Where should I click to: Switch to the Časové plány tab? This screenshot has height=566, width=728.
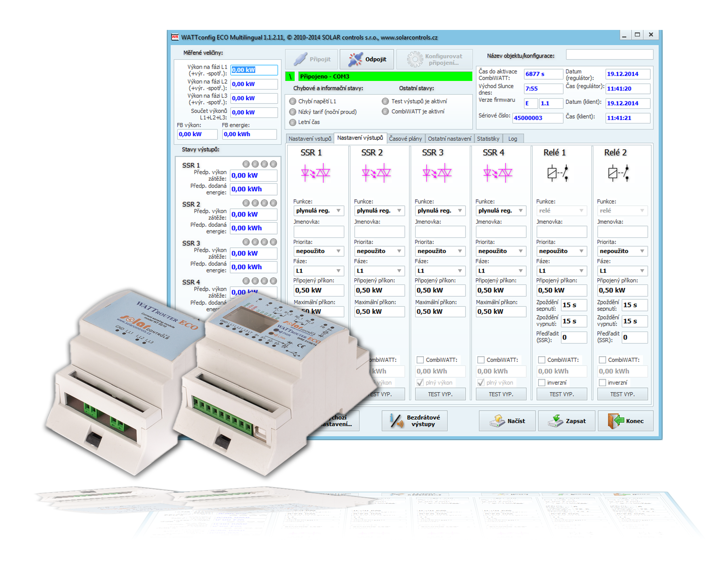[405, 139]
